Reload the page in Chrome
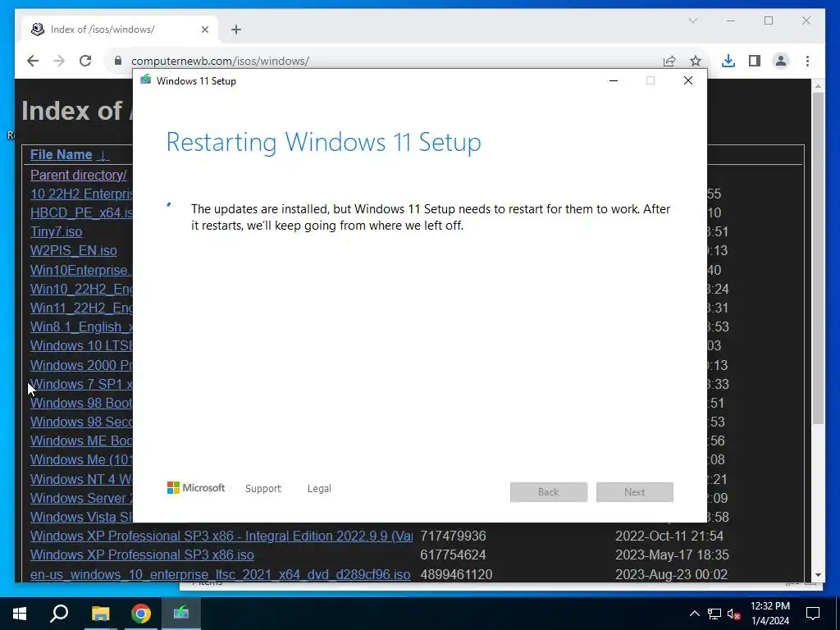The height and width of the screenshot is (630, 840). [85, 61]
